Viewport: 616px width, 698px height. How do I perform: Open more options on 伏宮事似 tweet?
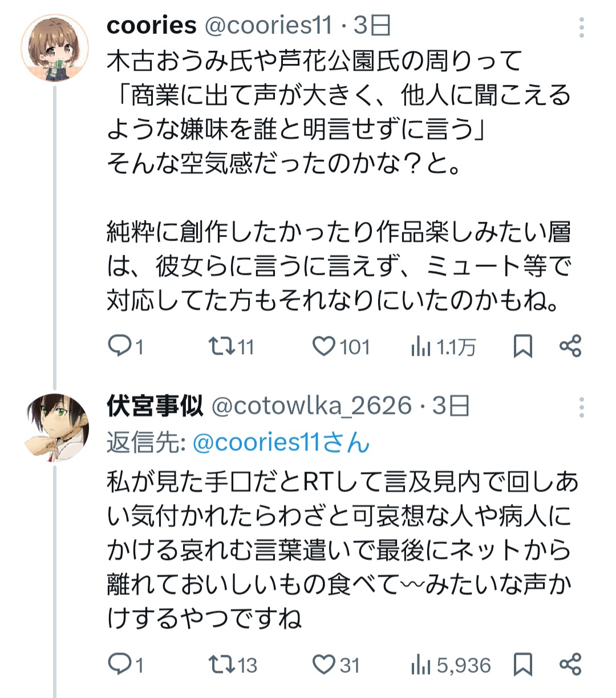581,407
